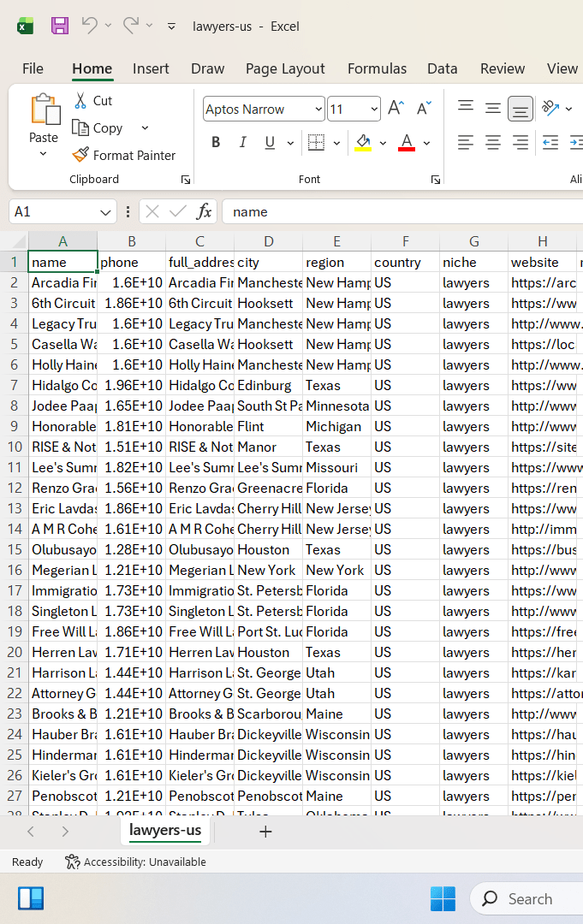Screen dimensions: 583x924
Task: Click the Insert Function fx icon
Action: pyautogui.click(x=204, y=211)
